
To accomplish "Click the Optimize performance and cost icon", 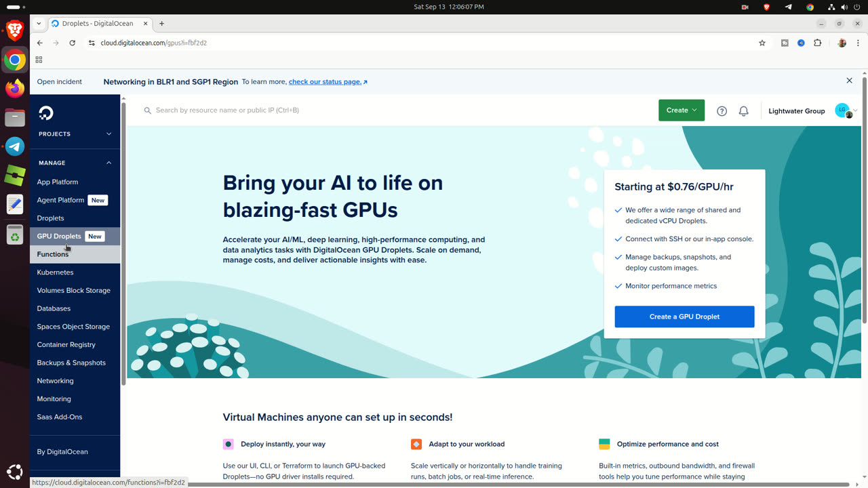I will tap(604, 445).
